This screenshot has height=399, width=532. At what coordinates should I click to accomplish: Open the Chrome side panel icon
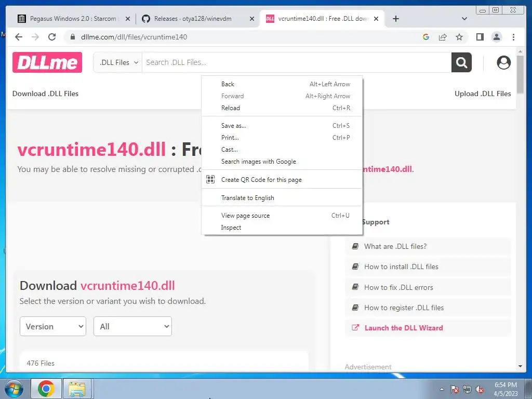480,37
